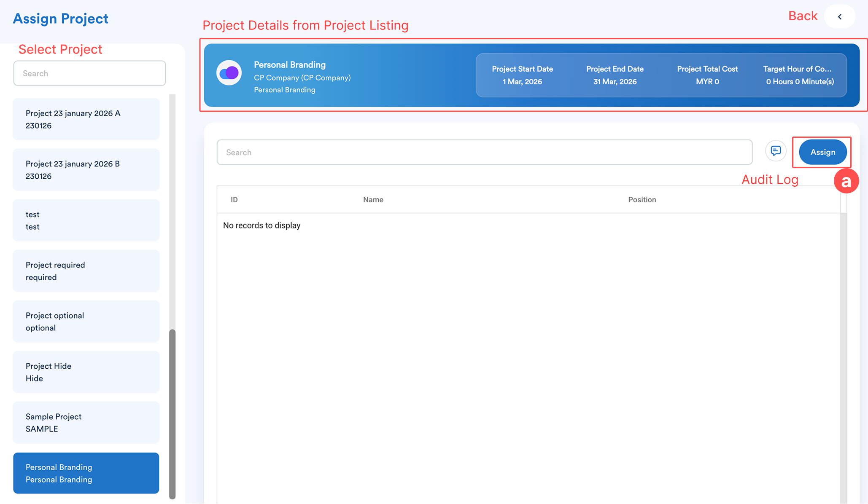Image resolution: width=868 pixels, height=504 pixels.
Task: Sort by the Position column header
Action: pyautogui.click(x=642, y=200)
